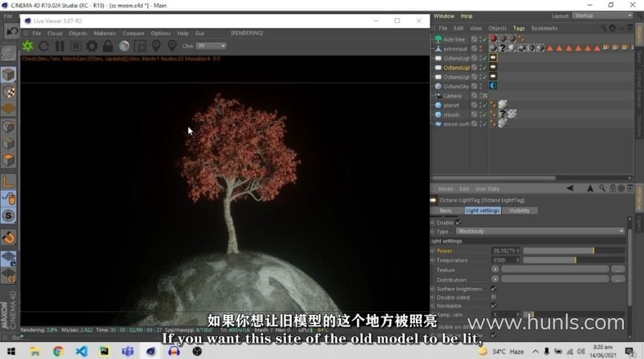
Task: Click the Octane send scene render icon
Action: tap(28, 46)
